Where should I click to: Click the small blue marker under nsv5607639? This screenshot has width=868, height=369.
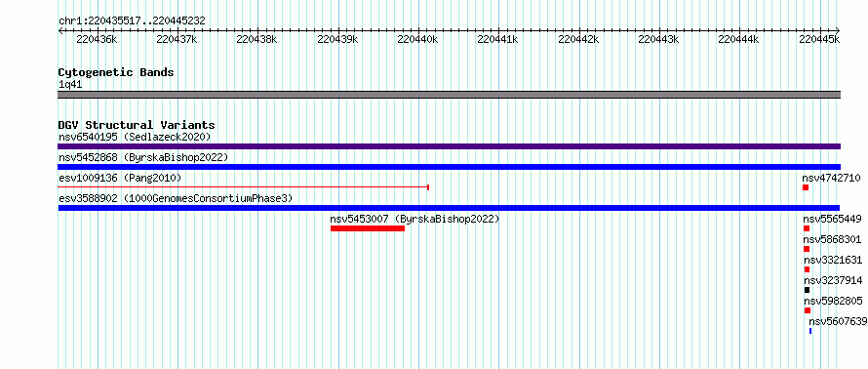(810, 331)
